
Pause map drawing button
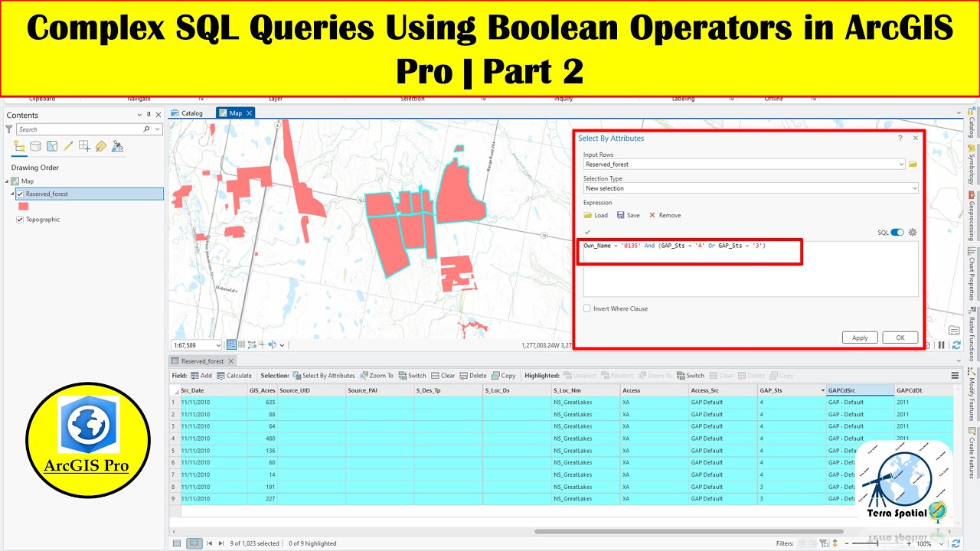tap(941, 345)
